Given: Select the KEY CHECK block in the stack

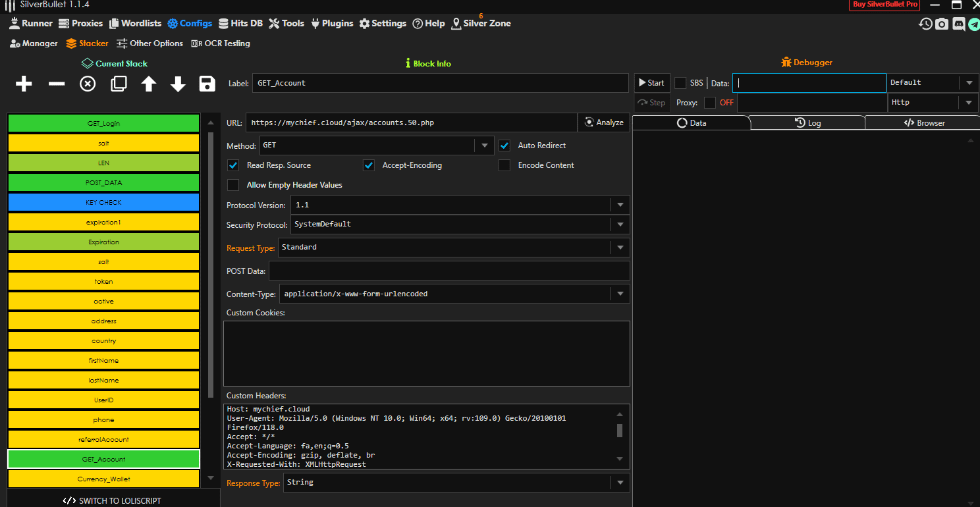Looking at the screenshot, I should [103, 203].
